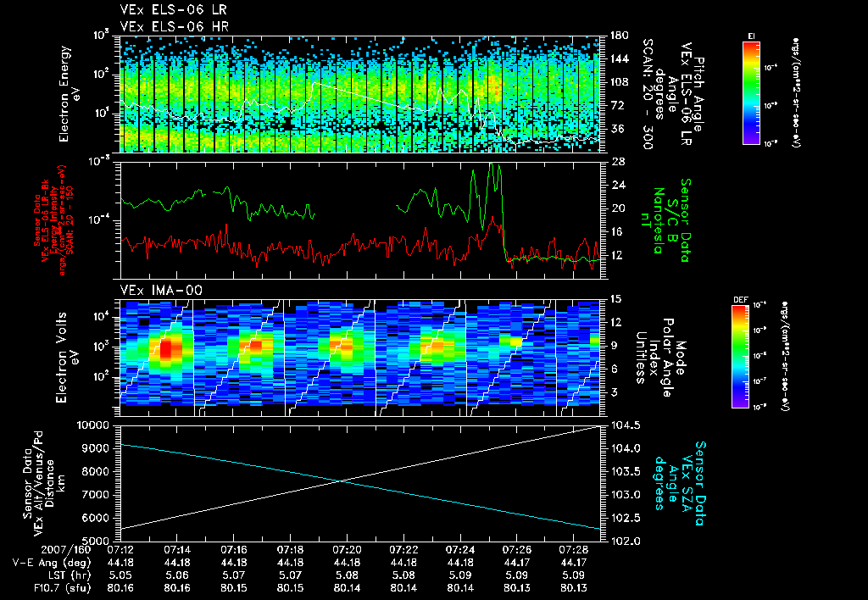868x600 pixels.
Task: Click the "9000" altitude tick label
Action: 97,448
